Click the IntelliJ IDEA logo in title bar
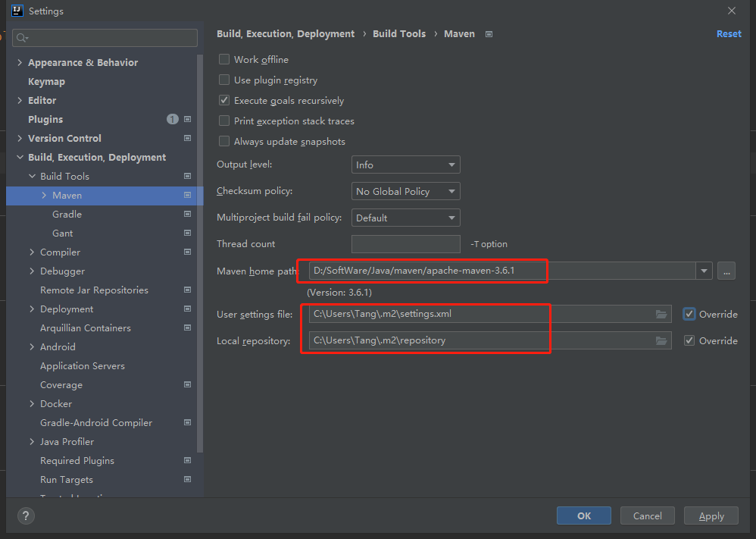Screen dimensions: 756x539 pyautogui.click(x=17, y=11)
